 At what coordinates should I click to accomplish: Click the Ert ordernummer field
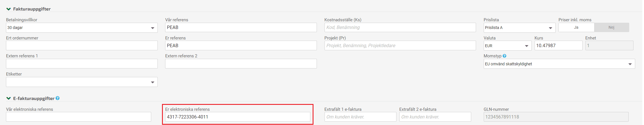(x=82, y=45)
